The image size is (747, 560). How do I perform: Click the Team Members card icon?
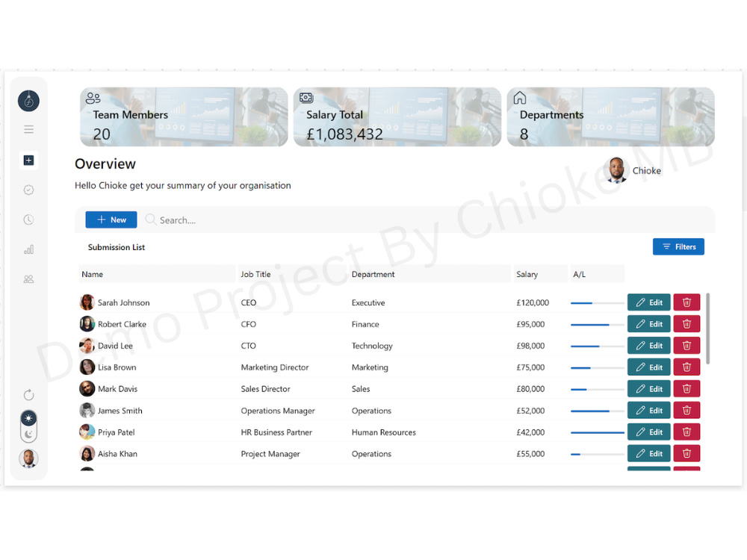click(x=93, y=98)
